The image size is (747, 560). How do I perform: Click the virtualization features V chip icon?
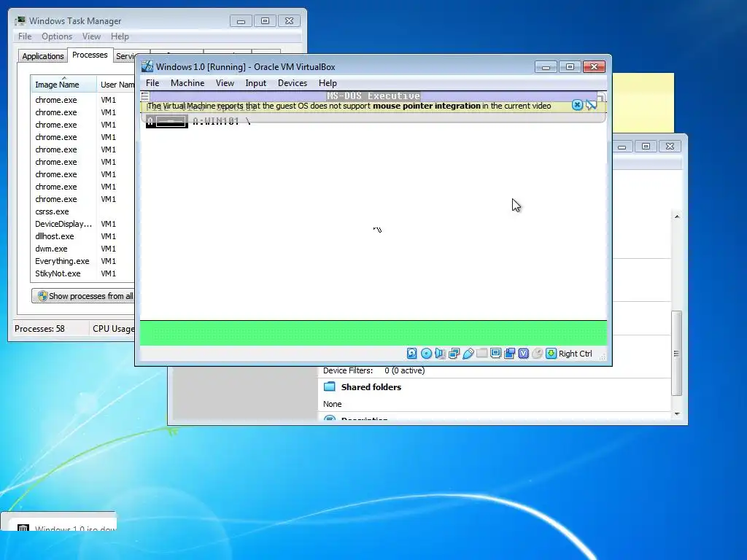click(x=523, y=354)
